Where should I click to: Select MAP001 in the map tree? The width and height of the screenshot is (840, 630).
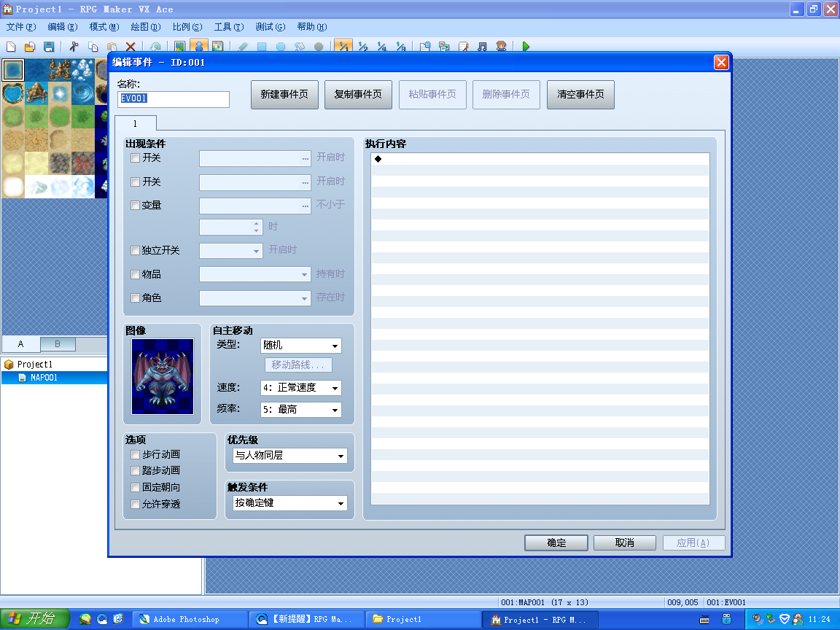pos(44,378)
